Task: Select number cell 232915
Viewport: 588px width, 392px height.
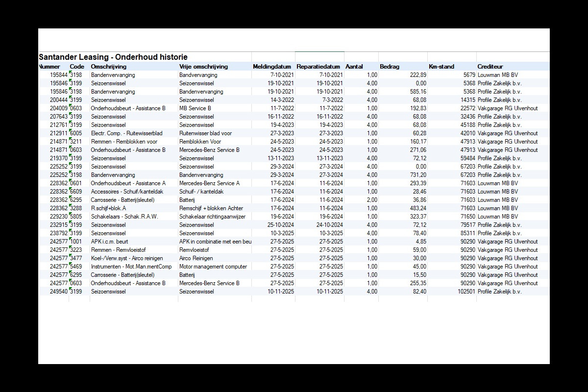Action: 59,225
